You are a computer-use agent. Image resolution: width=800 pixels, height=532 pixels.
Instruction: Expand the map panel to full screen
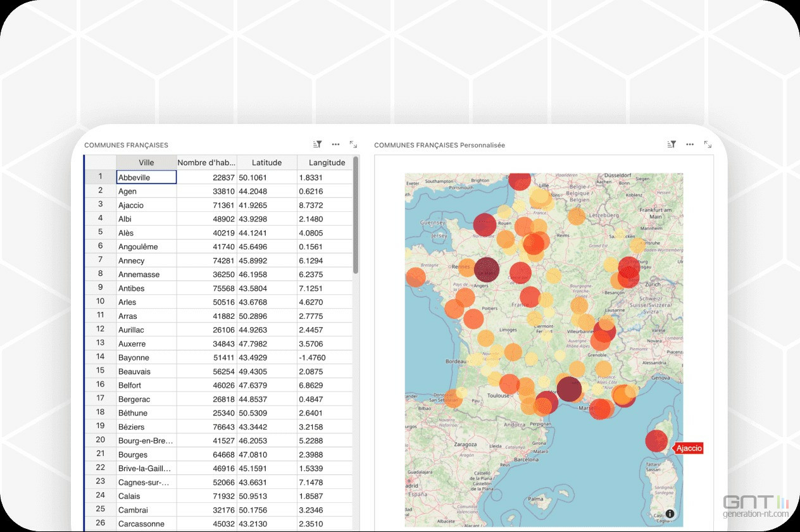(x=708, y=145)
